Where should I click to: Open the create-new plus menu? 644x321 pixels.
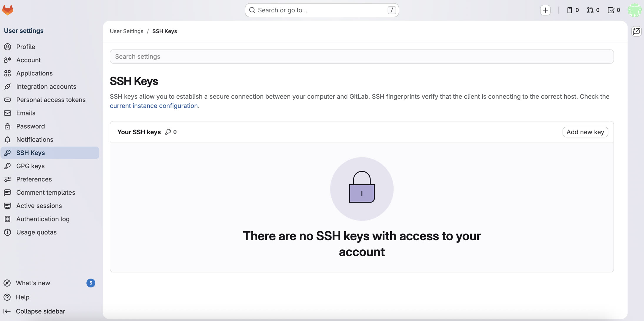point(545,10)
